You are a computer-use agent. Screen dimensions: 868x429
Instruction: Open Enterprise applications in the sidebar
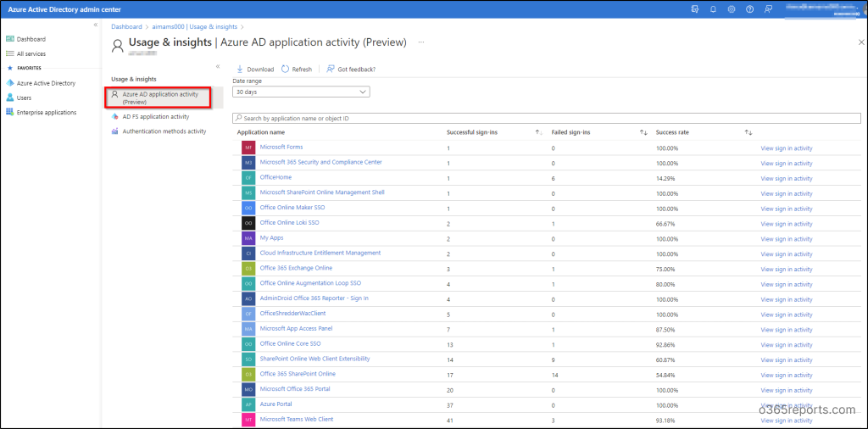click(47, 113)
